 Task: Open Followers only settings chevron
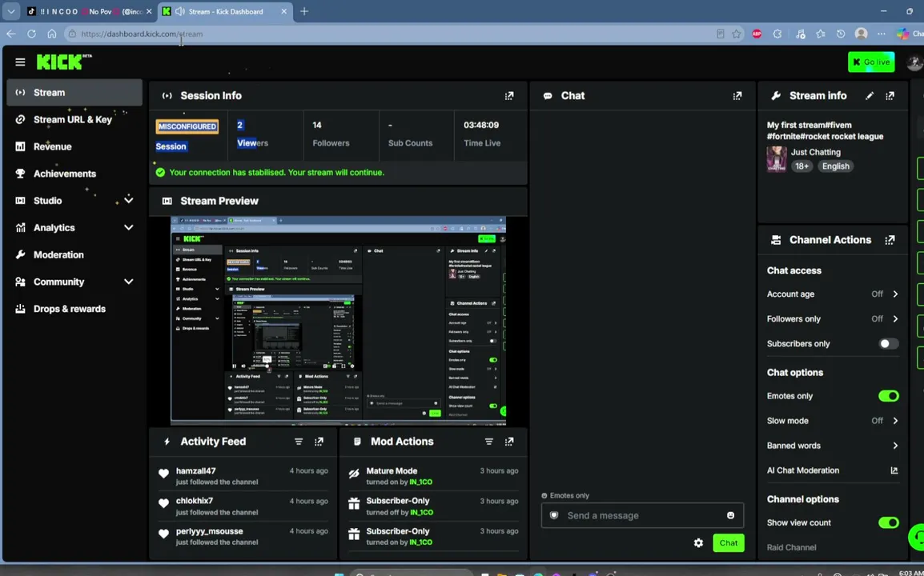point(895,318)
